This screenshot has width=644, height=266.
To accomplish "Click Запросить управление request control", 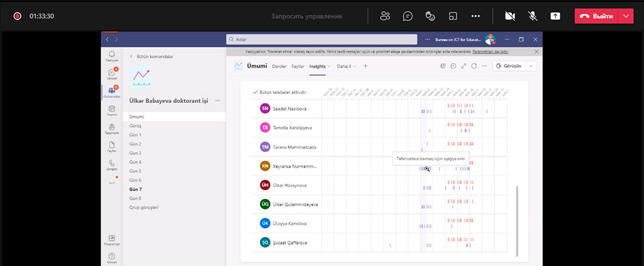I will click(307, 16).
